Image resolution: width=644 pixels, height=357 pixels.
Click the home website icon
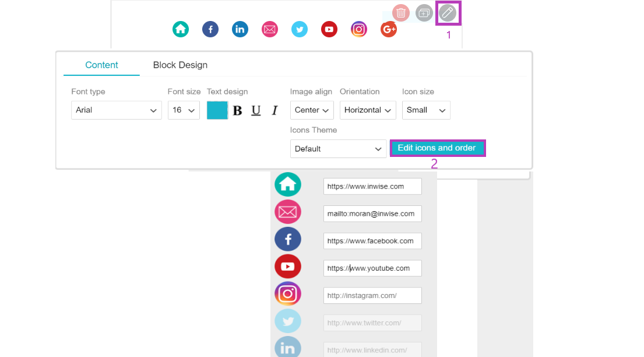(181, 29)
